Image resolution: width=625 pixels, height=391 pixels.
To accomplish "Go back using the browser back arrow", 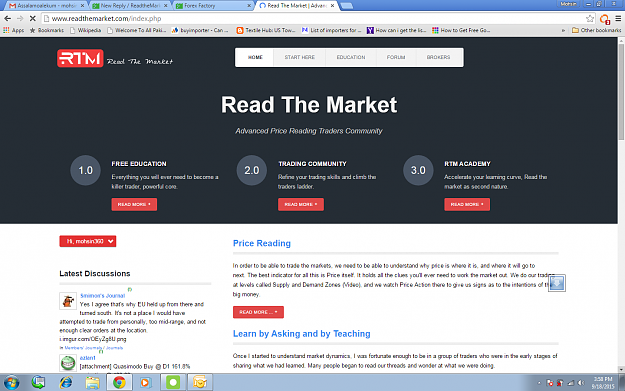I will pos(8,18).
